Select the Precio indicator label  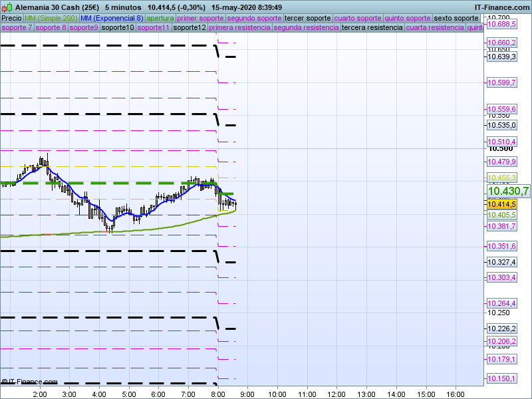pos(11,18)
